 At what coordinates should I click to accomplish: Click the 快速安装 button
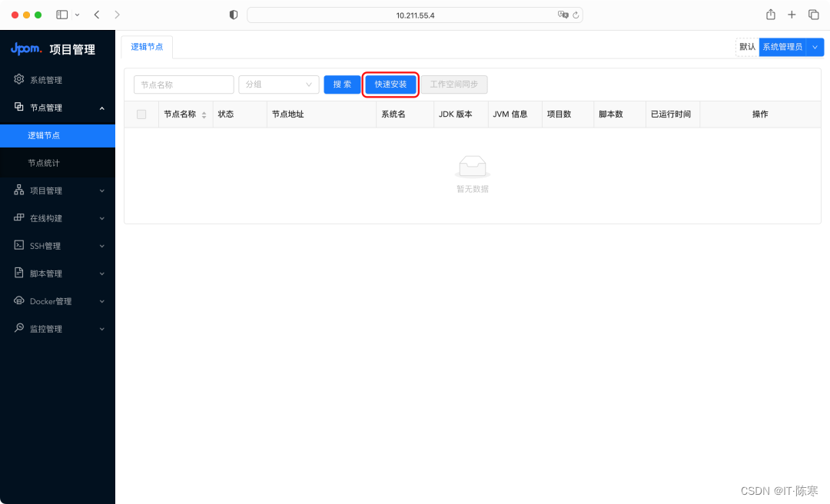click(390, 85)
